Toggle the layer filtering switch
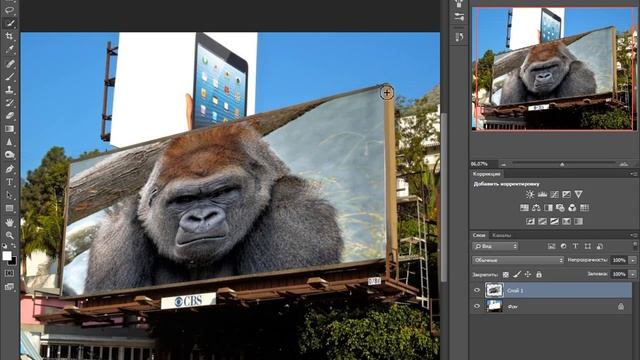The width and height of the screenshot is (640, 360). click(x=635, y=245)
